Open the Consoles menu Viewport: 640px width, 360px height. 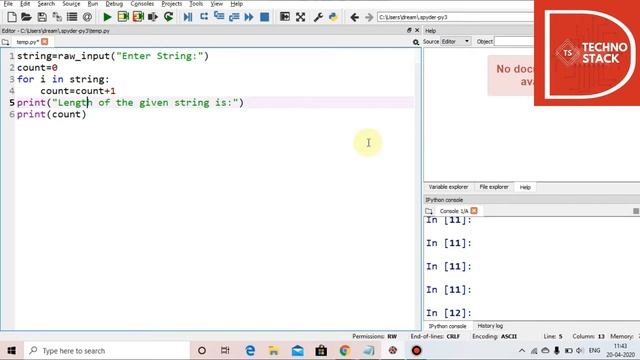[x=142, y=4]
